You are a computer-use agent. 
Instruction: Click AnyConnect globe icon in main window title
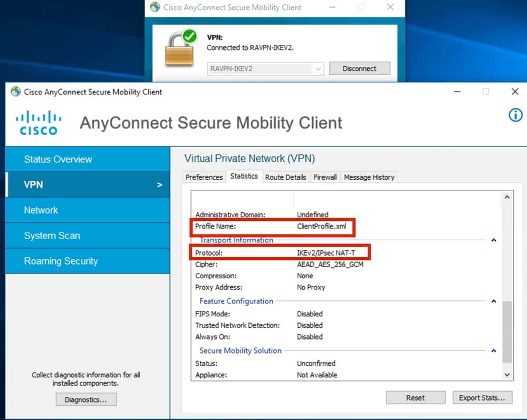pyautogui.click(x=15, y=92)
